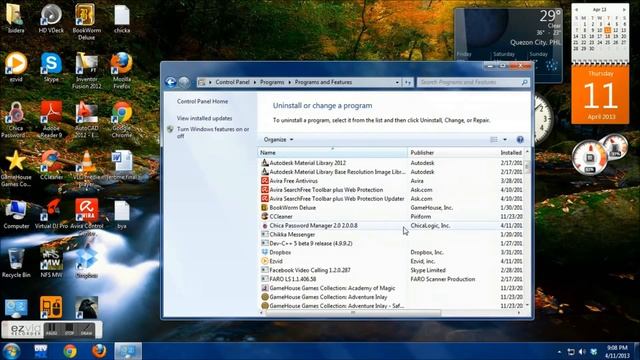The image size is (640, 360).
Task: Open Chica Password desktop shortcut
Action: [x=16, y=120]
